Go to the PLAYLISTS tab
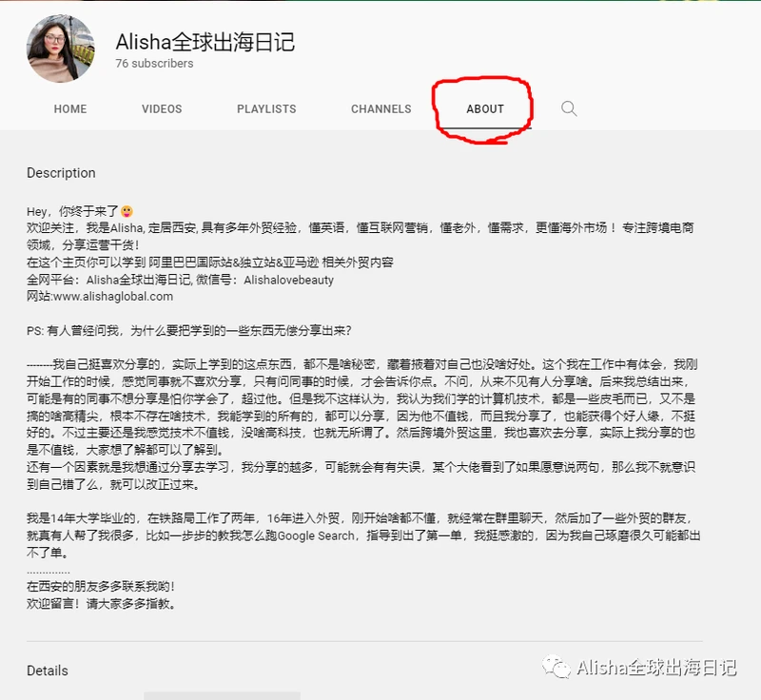This screenshot has height=700, width=761. 266,109
